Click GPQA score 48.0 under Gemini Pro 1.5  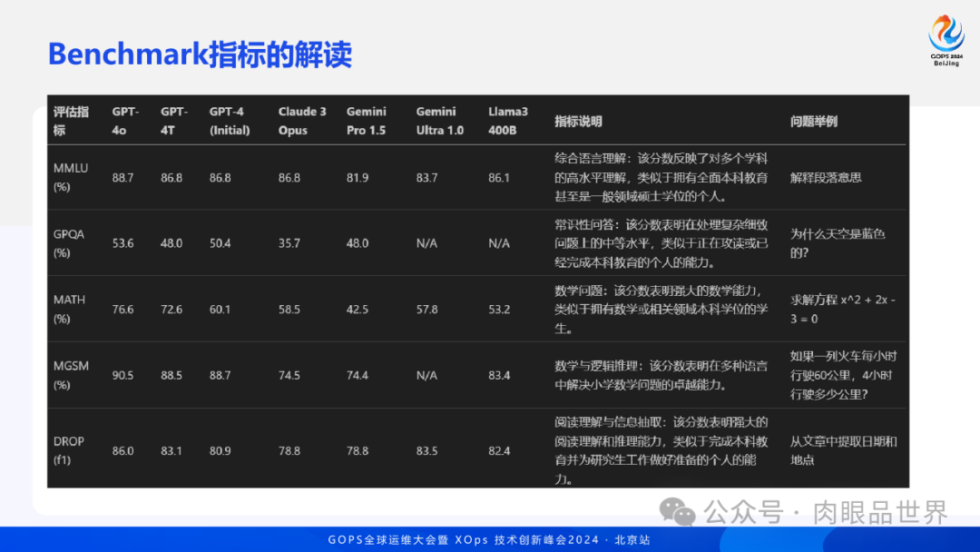358,243
